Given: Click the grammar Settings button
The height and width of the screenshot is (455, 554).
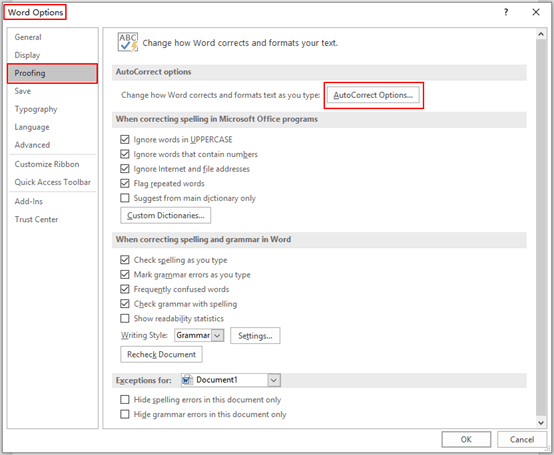Looking at the screenshot, I should point(255,336).
